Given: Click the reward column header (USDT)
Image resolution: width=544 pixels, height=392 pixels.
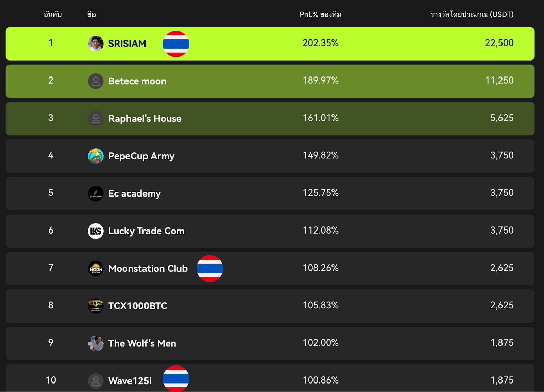Looking at the screenshot, I should [x=471, y=14].
